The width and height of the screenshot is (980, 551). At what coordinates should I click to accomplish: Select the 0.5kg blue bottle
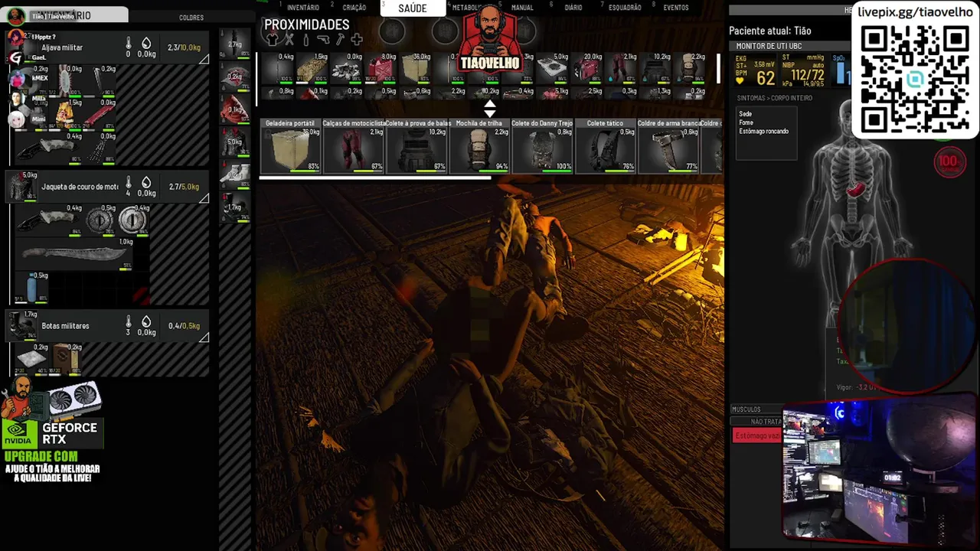[x=32, y=287]
